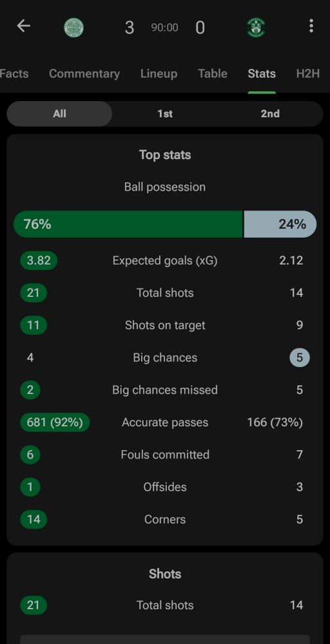Switch stats to 2nd half
This screenshot has width=330, height=644.
tap(270, 114)
